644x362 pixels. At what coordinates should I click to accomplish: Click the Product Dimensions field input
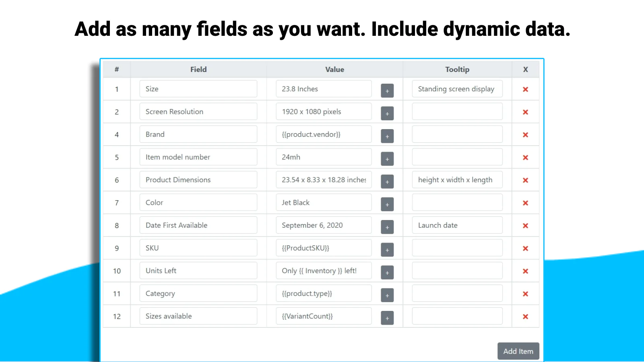(198, 180)
